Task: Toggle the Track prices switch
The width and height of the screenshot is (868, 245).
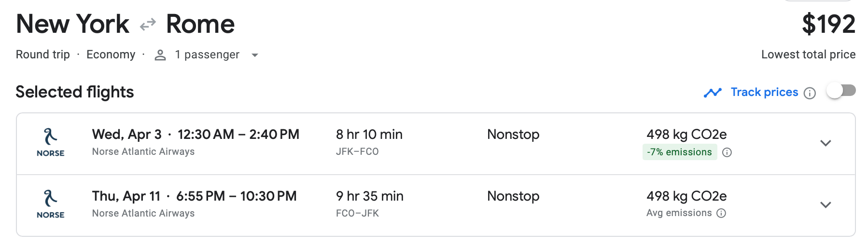Action: coord(840,91)
